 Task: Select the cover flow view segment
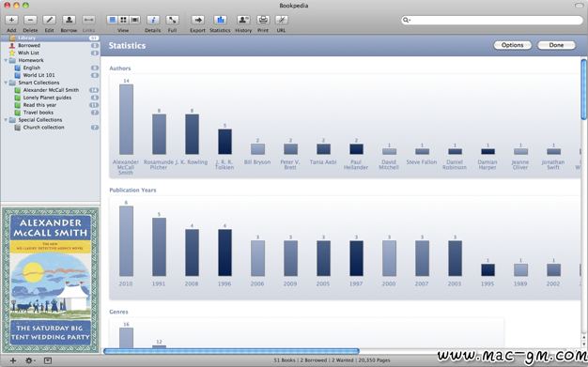point(134,20)
